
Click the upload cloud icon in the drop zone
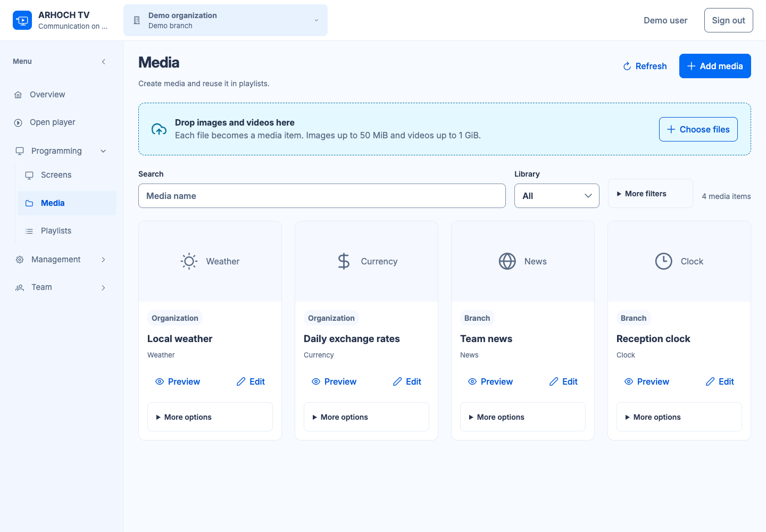click(x=159, y=129)
